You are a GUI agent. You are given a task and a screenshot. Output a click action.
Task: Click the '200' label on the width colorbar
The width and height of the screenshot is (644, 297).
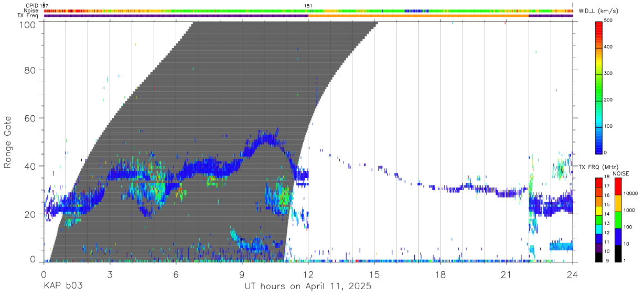click(x=609, y=100)
